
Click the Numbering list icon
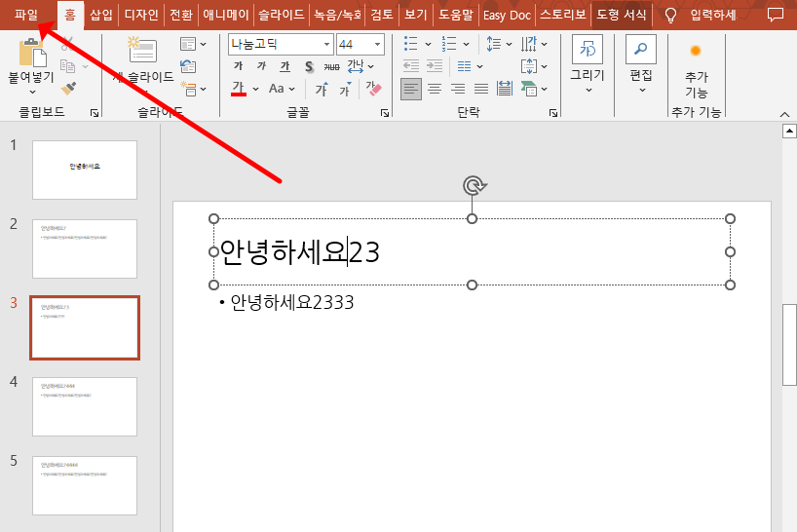point(449,44)
